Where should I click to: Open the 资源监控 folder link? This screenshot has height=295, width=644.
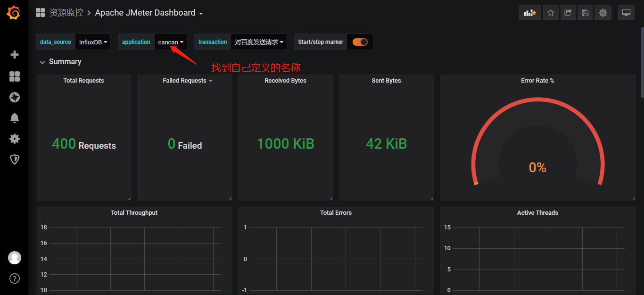(66, 13)
